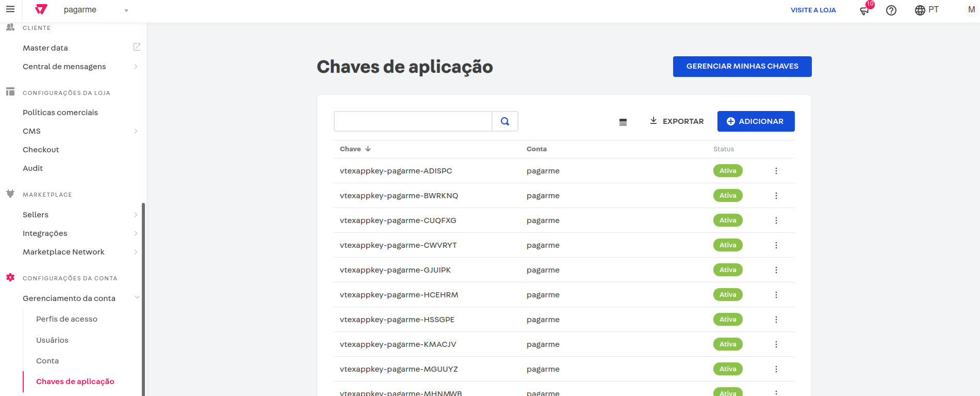Viewport: 980px width, 396px height.
Task: Click the Status column header
Action: click(x=724, y=149)
